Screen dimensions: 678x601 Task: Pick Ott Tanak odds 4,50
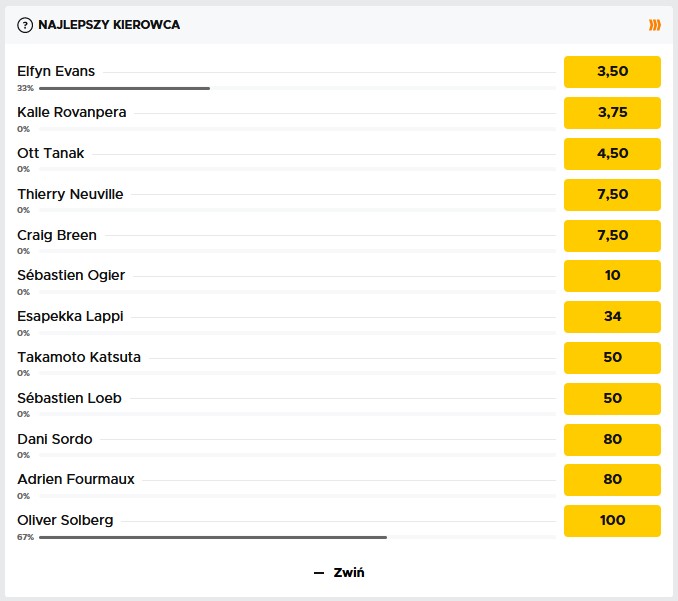point(612,154)
